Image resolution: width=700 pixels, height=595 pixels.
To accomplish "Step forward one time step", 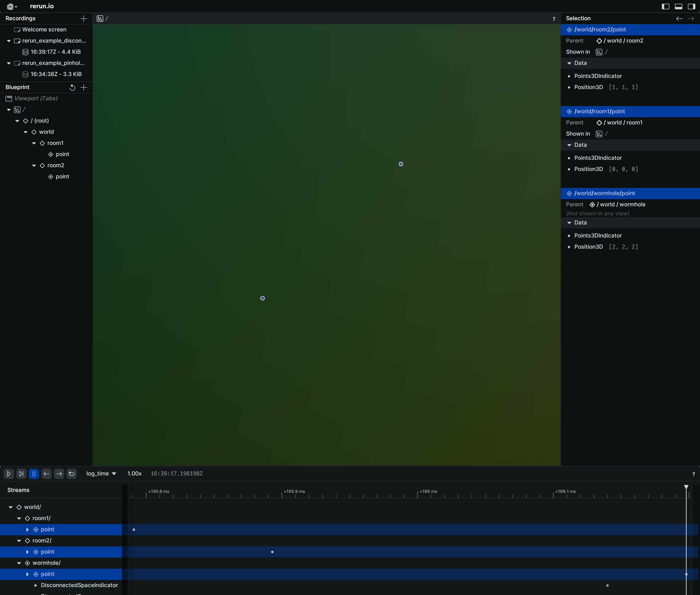I will pos(59,474).
